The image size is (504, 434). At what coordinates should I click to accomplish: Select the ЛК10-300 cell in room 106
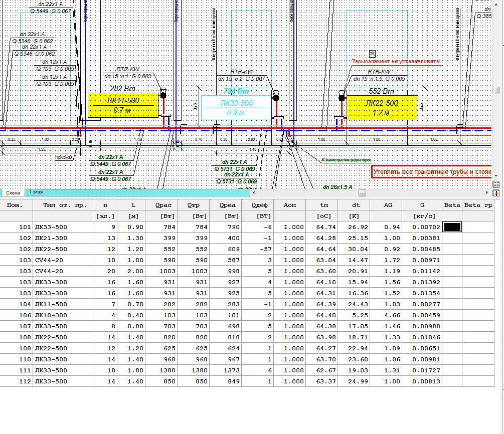tap(63, 315)
